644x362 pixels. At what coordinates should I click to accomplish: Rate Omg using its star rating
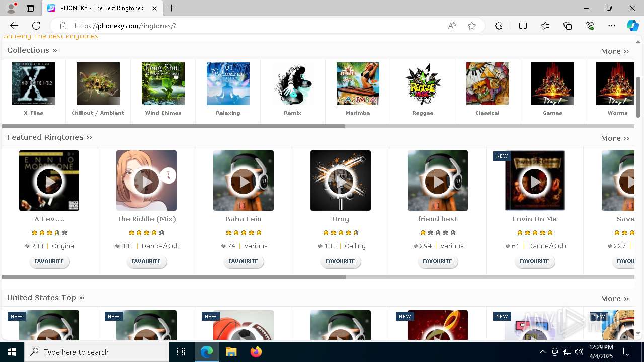[341, 233]
